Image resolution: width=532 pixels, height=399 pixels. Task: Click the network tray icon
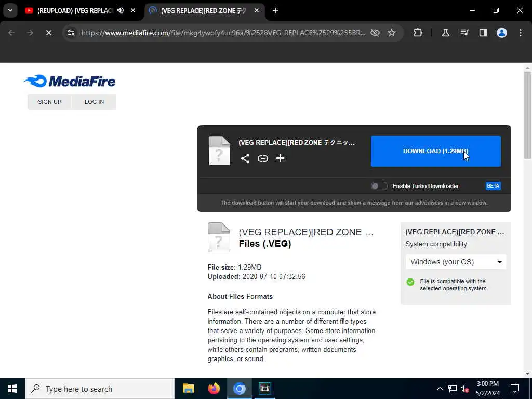click(453, 389)
